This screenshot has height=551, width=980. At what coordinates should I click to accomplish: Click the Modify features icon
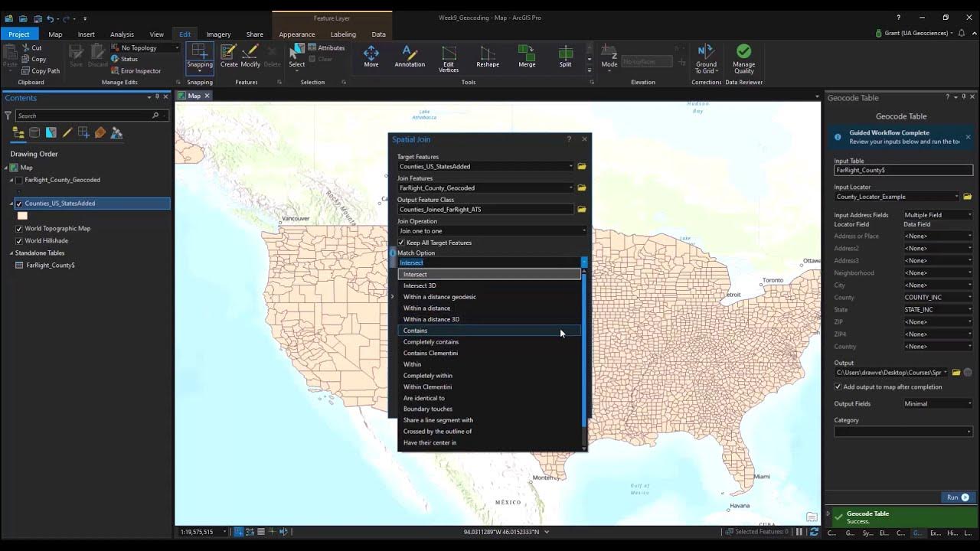[250, 55]
